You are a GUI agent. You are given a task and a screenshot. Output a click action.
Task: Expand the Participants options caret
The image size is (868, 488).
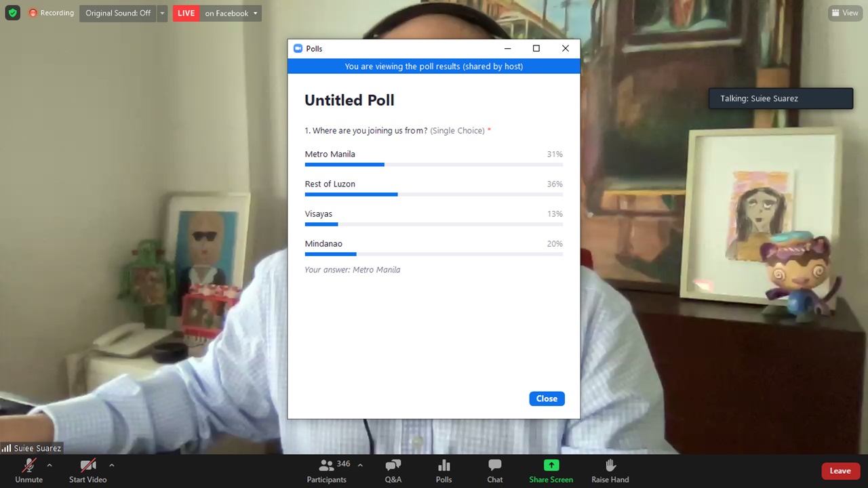[360, 465]
